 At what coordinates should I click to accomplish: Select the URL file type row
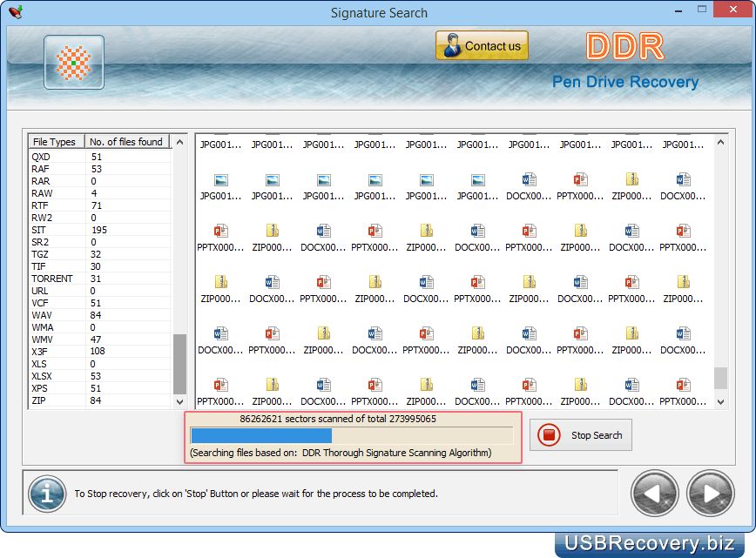(x=100, y=291)
